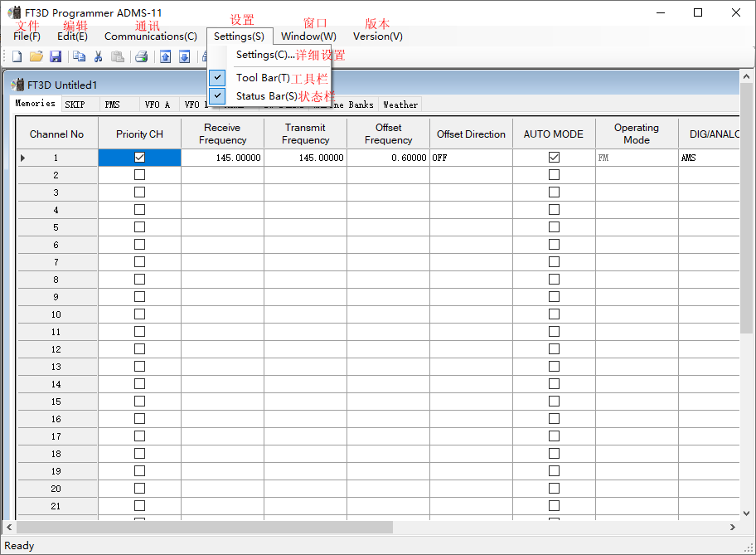Open the Communications(C) menu
Image resolution: width=756 pixels, height=555 pixels.
click(150, 37)
